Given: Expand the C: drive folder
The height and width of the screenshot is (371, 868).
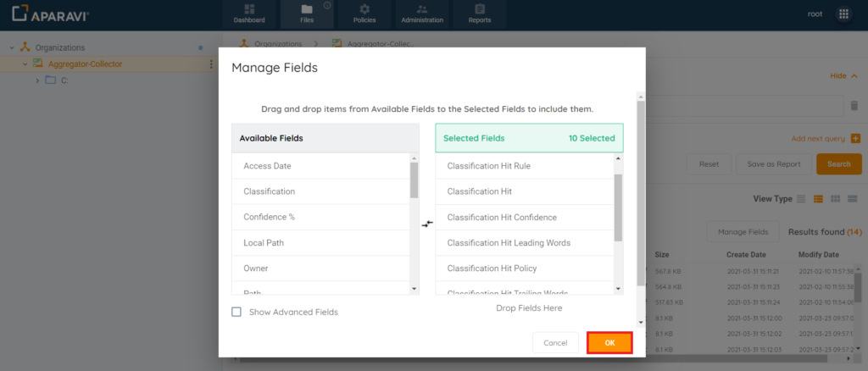Looking at the screenshot, I should [36, 80].
